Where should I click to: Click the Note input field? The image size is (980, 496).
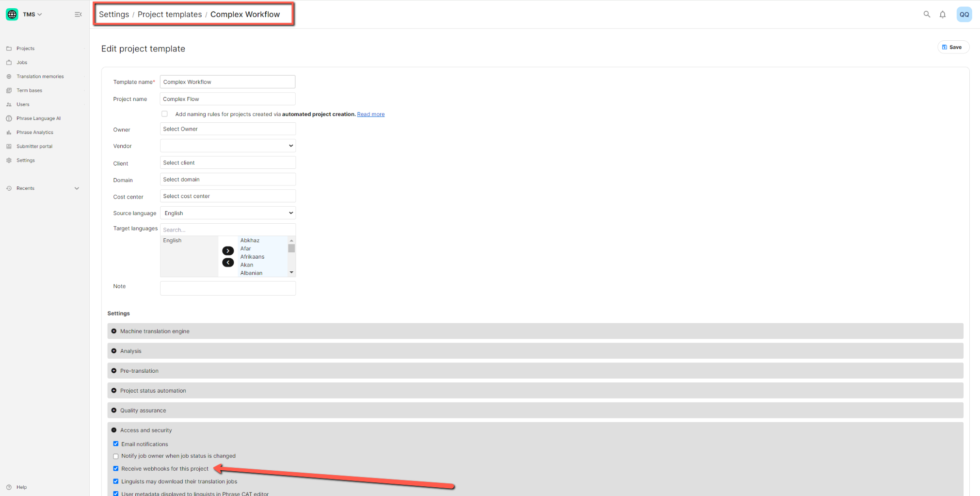(228, 288)
